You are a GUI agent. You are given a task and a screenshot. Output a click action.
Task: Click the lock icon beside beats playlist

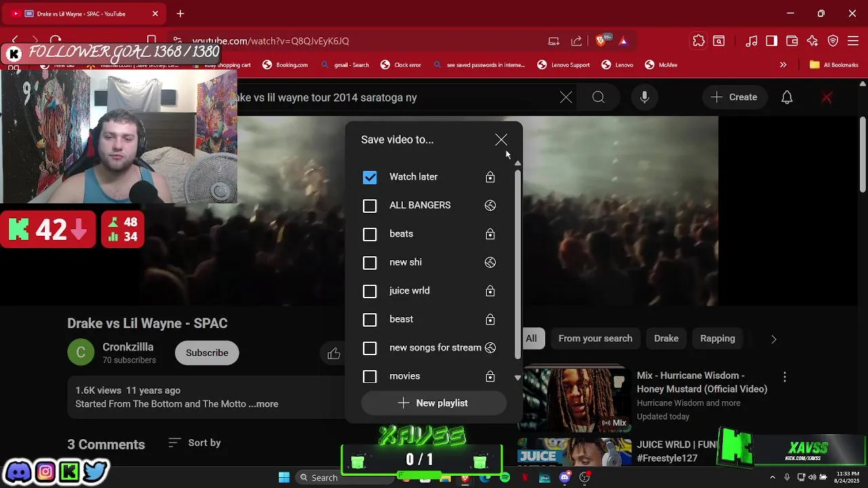pyautogui.click(x=490, y=234)
